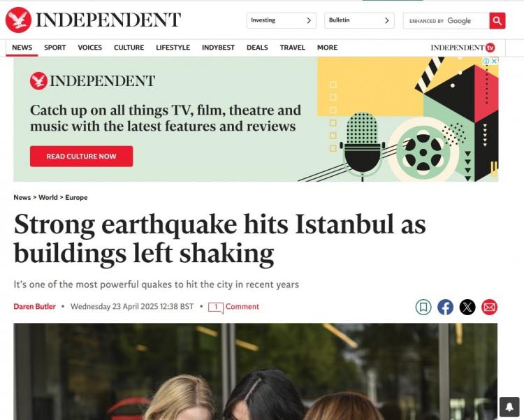The width and height of the screenshot is (524, 420).
Task: Open the comment bubble count icon
Action: 216,307
